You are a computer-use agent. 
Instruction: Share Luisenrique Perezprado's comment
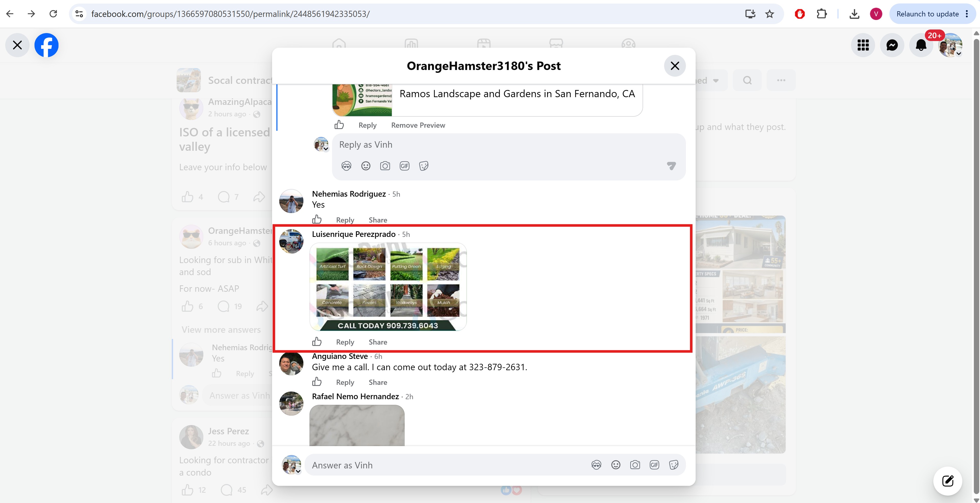(x=378, y=342)
